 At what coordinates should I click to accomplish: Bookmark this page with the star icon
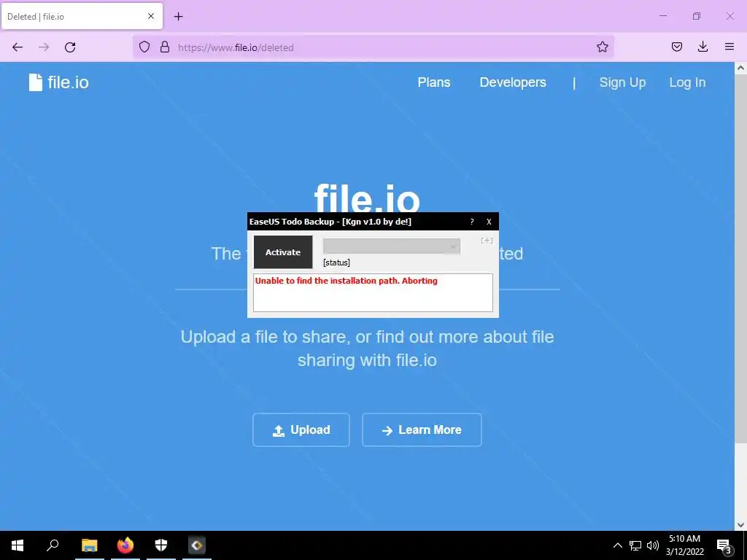click(x=602, y=47)
